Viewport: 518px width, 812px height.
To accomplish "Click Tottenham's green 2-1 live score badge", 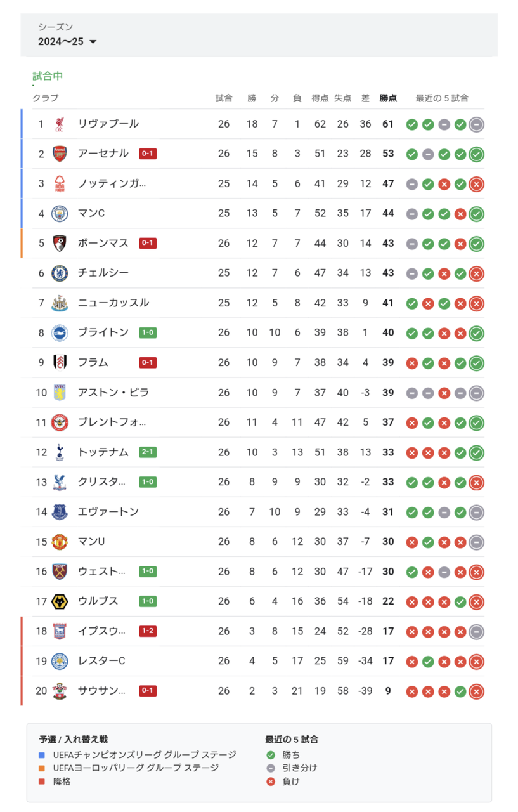I will click(x=148, y=452).
